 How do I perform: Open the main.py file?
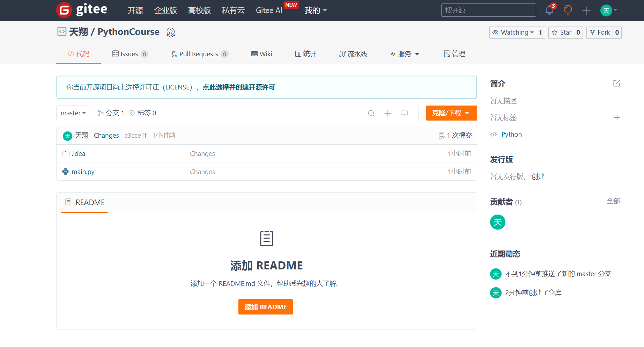pyautogui.click(x=83, y=172)
